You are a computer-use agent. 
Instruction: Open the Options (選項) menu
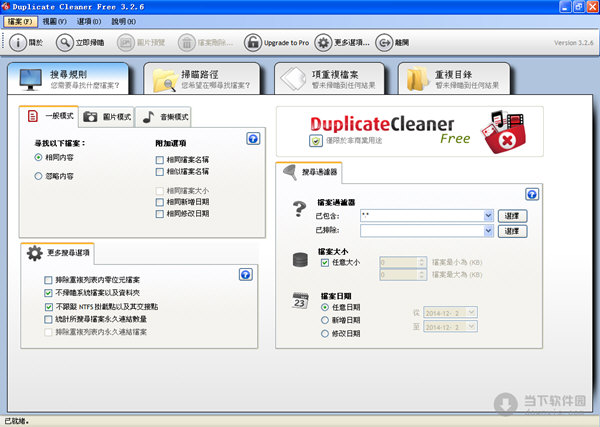click(89, 21)
